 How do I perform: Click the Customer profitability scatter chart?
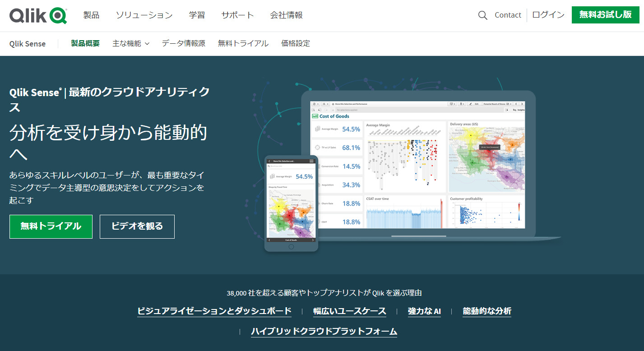[487, 212]
